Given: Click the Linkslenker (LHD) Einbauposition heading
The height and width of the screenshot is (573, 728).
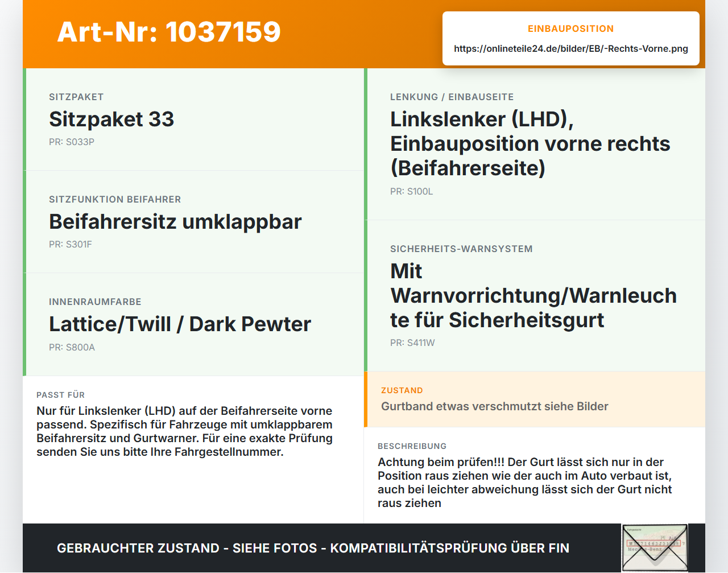Looking at the screenshot, I should (x=530, y=143).
